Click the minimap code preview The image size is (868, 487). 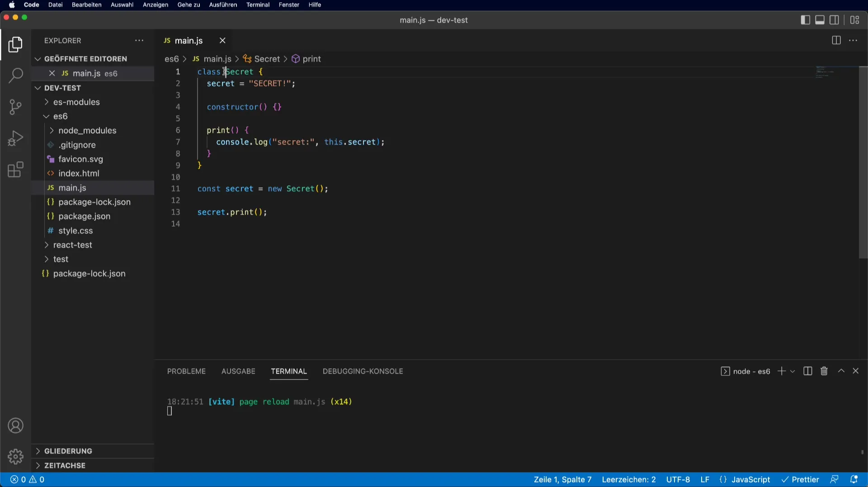click(825, 72)
